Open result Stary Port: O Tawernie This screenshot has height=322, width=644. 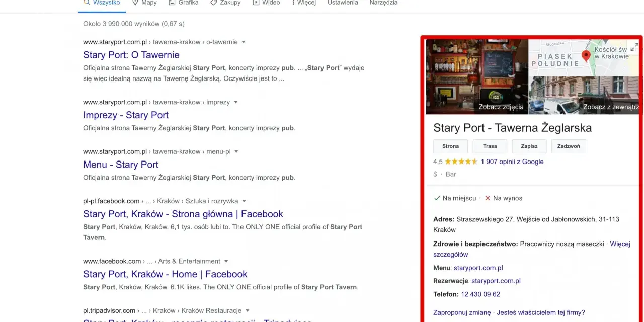click(131, 55)
